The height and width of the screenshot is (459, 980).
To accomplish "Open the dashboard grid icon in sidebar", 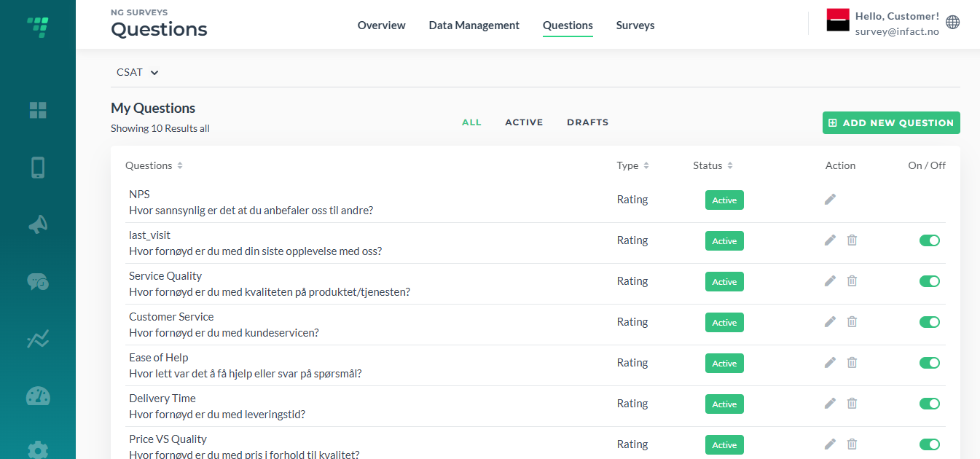I will click(38, 111).
